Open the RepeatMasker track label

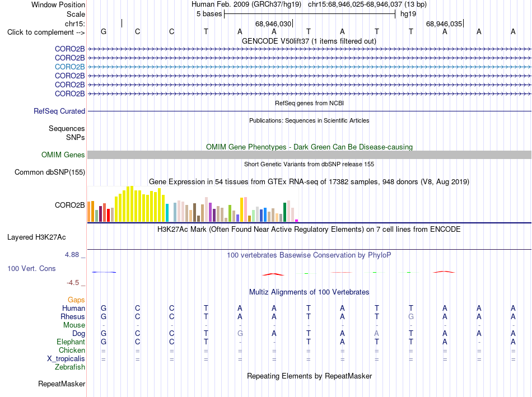pyautogui.click(x=62, y=384)
